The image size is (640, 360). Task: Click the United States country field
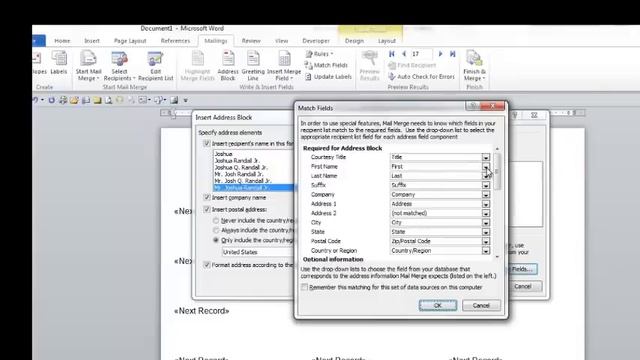click(258, 252)
